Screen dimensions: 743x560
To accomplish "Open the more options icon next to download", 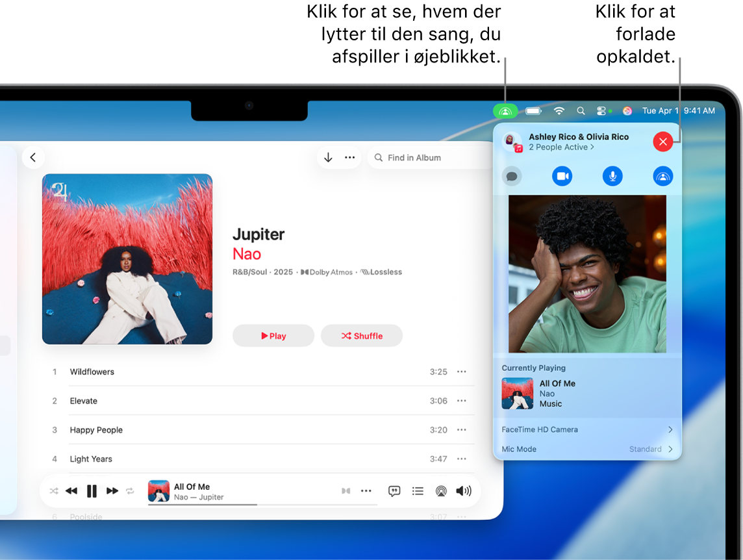I will pyautogui.click(x=349, y=157).
